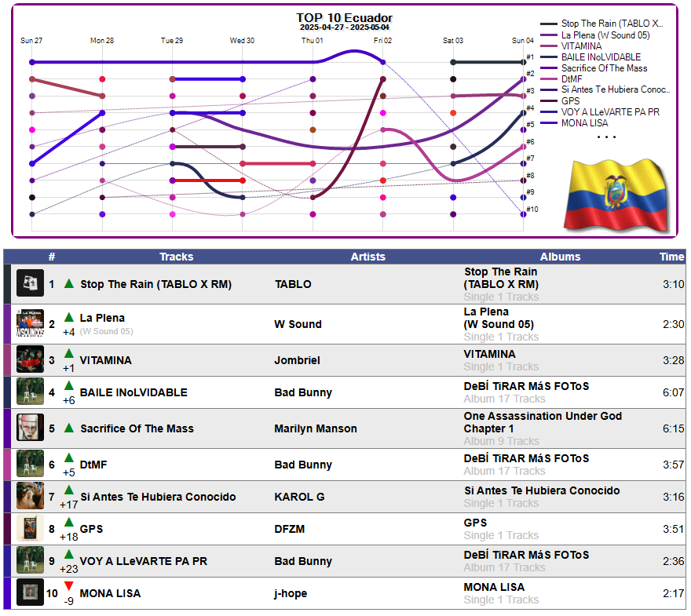Expand the legend ellipsis for more tracks

[606, 137]
